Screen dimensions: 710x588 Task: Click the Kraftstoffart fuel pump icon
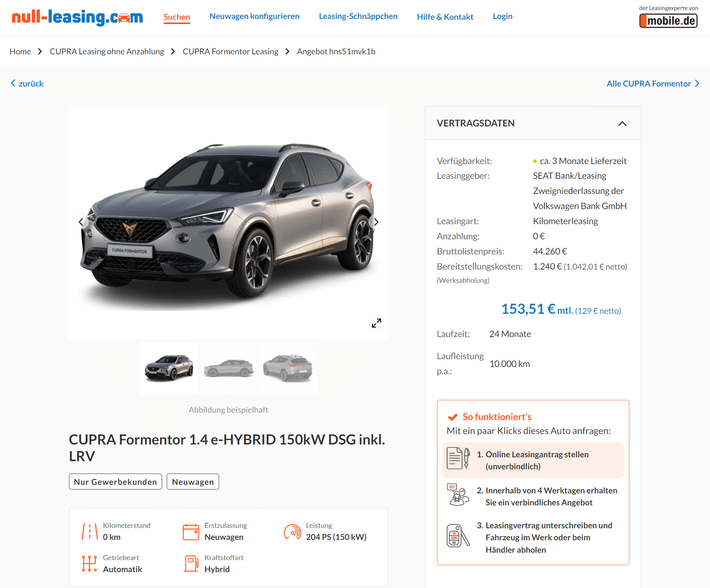coord(191,564)
